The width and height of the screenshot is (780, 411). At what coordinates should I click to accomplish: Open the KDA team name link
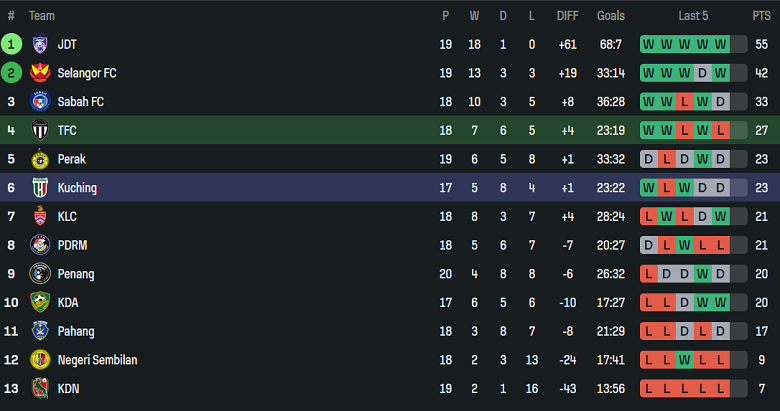(69, 303)
